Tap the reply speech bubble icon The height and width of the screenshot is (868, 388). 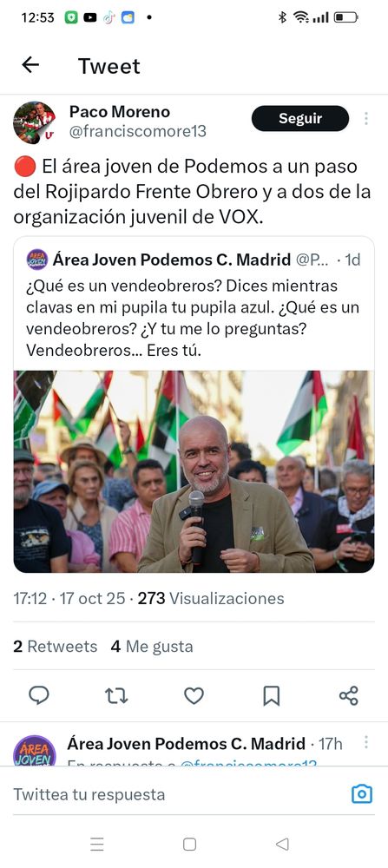(x=39, y=695)
